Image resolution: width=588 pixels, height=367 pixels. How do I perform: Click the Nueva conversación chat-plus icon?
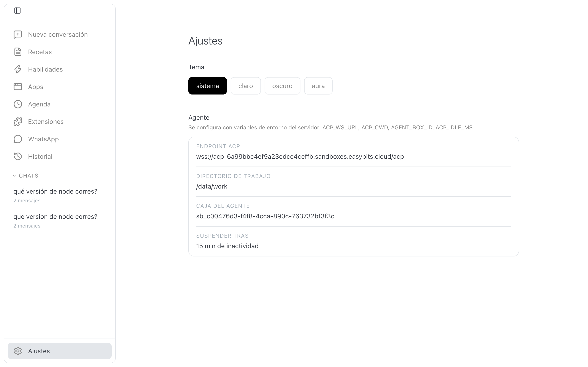coord(18,34)
